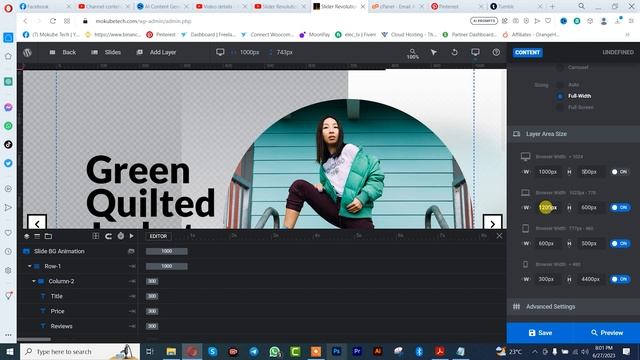Switch to the UNDEFINED tab
This screenshot has width=640, height=360.
(x=618, y=52)
